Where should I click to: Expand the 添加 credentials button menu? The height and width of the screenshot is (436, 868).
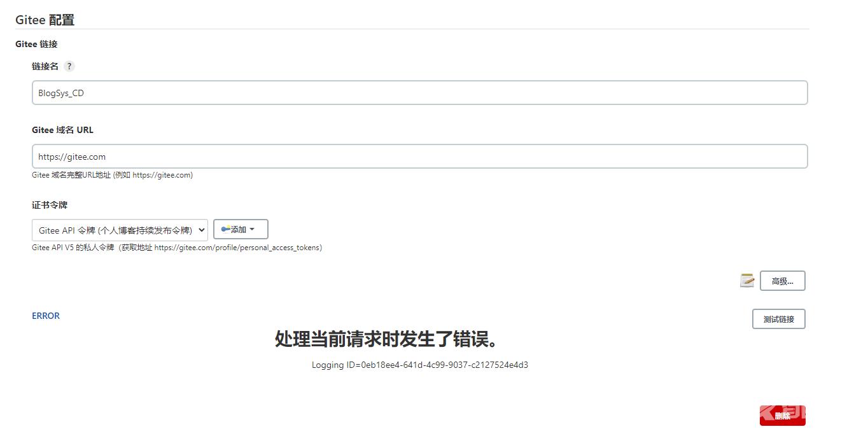(241, 229)
